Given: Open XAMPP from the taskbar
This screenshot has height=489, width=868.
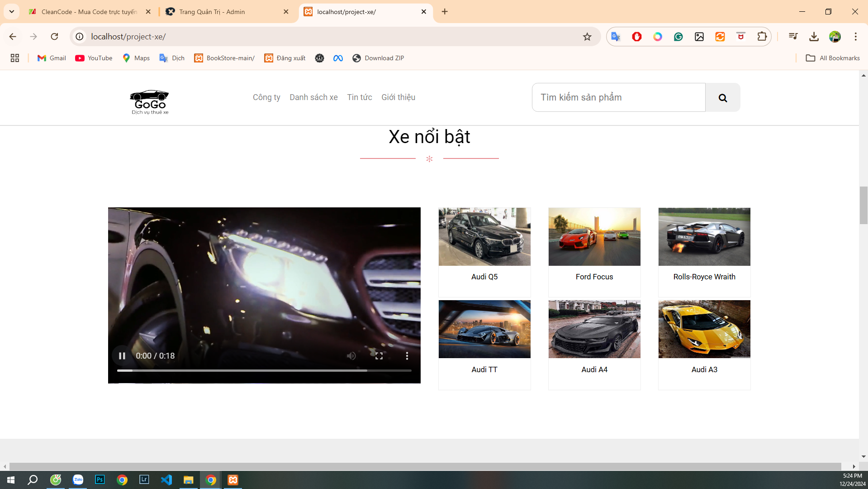Looking at the screenshot, I should [x=233, y=480].
